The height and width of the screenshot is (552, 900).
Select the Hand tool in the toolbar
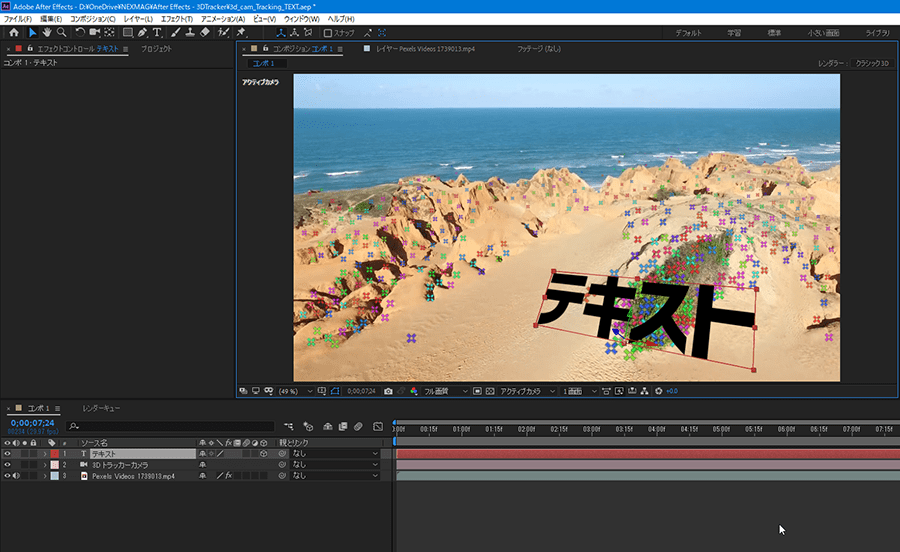tap(47, 33)
